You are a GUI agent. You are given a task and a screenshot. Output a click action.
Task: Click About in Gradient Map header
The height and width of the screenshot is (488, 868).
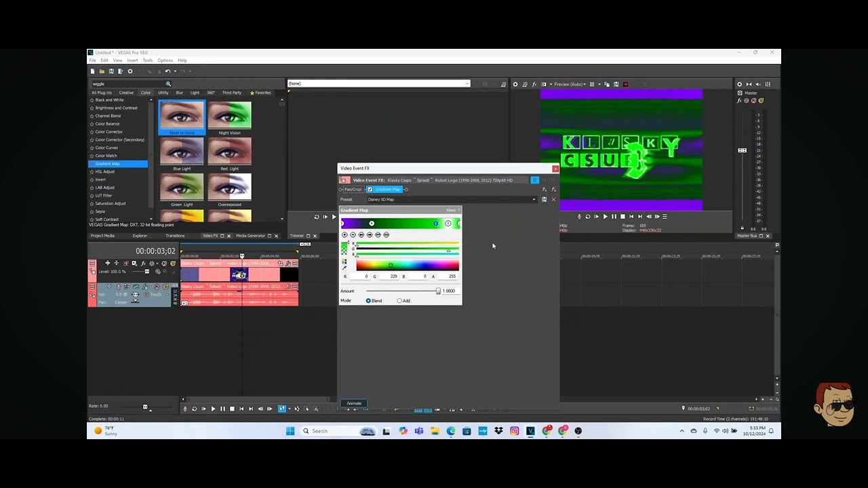click(x=451, y=211)
